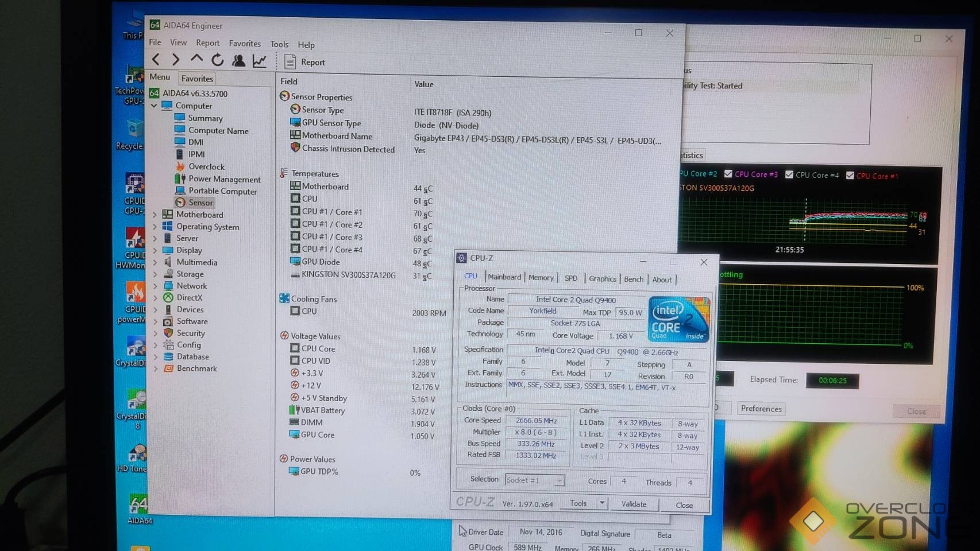Click the Report toolbar button

(x=306, y=62)
